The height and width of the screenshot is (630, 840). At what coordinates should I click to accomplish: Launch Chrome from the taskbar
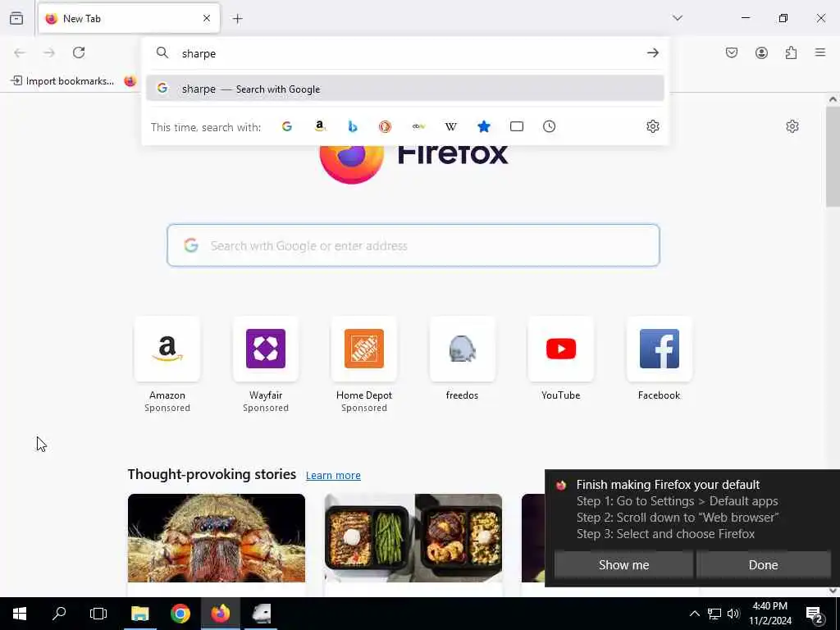pyautogui.click(x=180, y=614)
